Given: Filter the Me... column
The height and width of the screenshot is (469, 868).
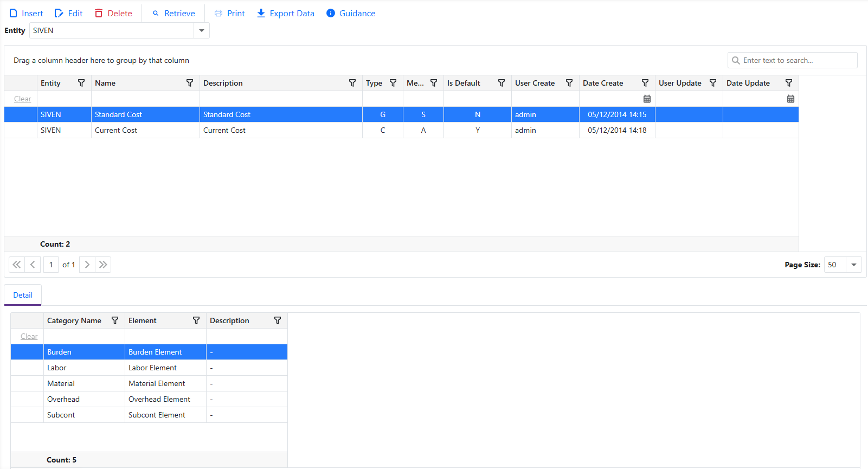Looking at the screenshot, I should pos(434,83).
